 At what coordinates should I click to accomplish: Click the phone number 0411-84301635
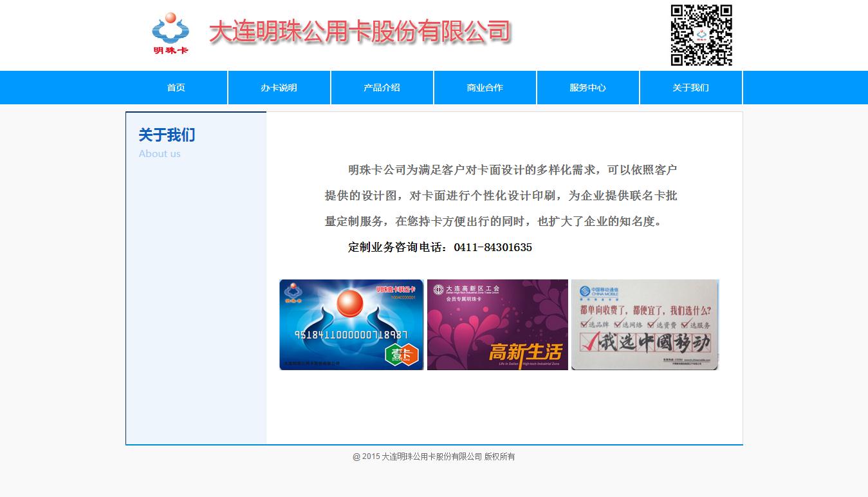point(493,247)
